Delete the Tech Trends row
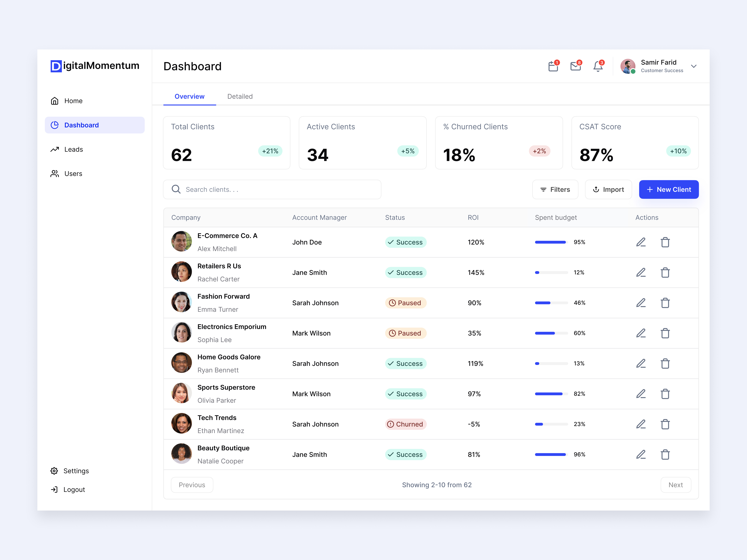This screenshot has height=560, width=747. point(665,424)
